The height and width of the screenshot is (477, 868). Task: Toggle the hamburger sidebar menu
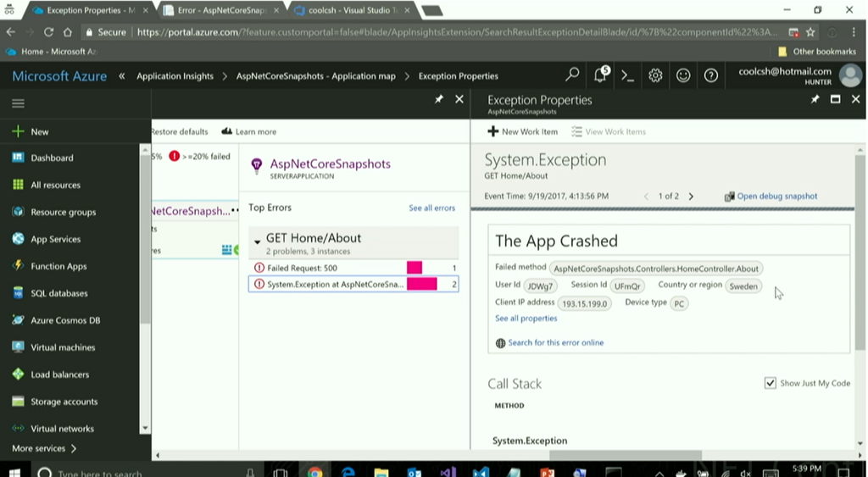pyautogui.click(x=18, y=103)
